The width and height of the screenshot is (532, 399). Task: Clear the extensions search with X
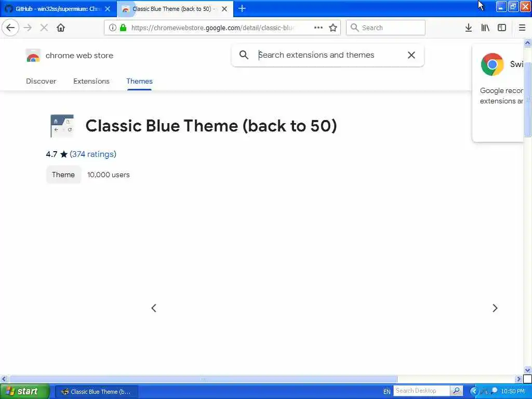411,55
